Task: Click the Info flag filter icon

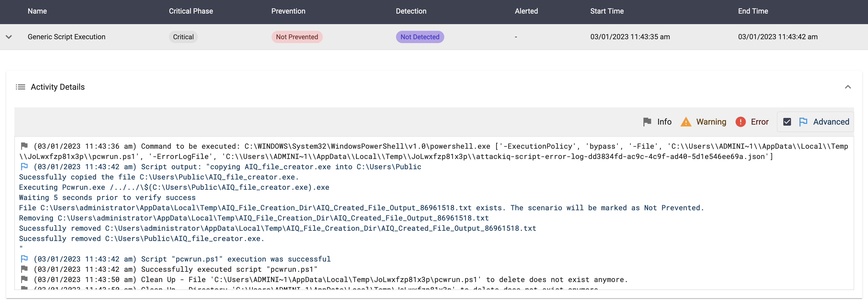Action: pyautogui.click(x=647, y=122)
